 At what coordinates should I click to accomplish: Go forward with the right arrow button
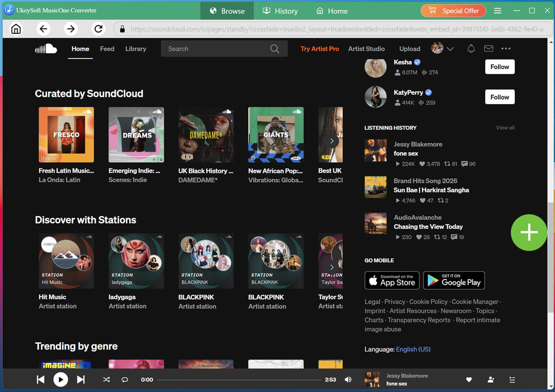71,29
